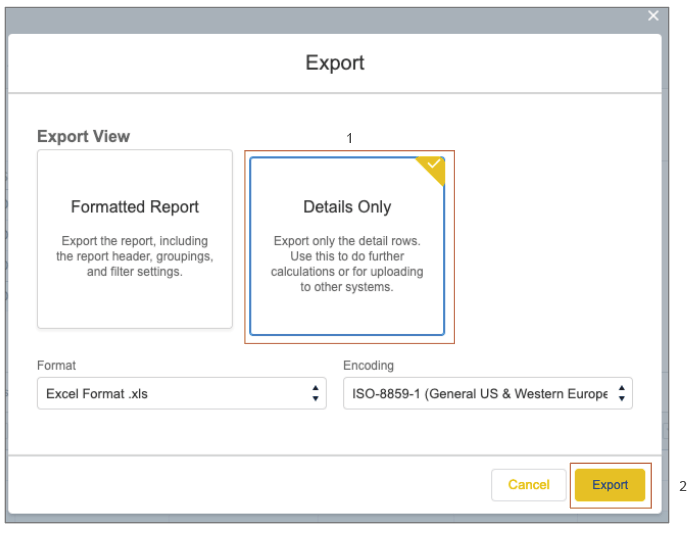The height and width of the screenshot is (536, 693).
Task: Click the 'General US & Western Europe' text
Action: pyautogui.click(x=518, y=394)
